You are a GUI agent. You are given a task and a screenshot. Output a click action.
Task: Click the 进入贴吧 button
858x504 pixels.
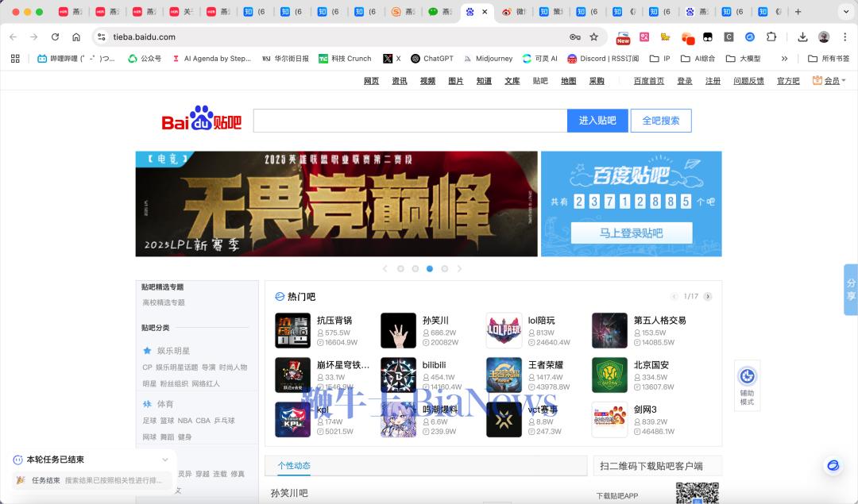(x=597, y=121)
